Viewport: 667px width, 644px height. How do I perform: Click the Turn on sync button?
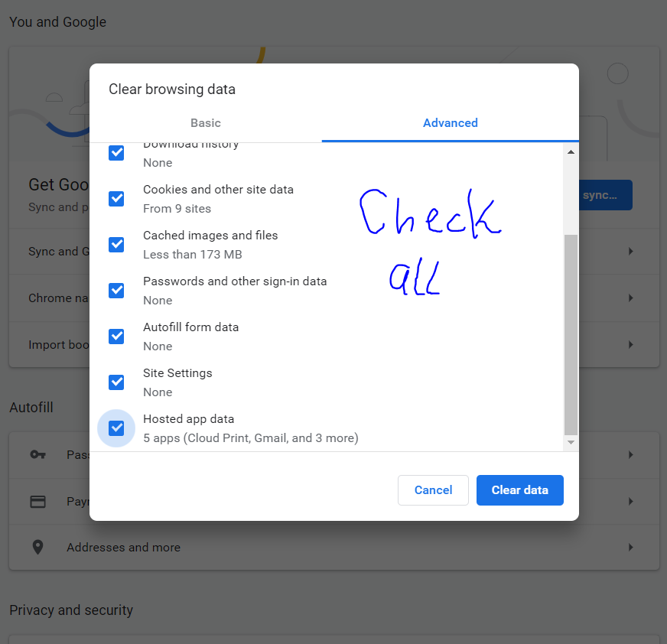click(605, 195)
